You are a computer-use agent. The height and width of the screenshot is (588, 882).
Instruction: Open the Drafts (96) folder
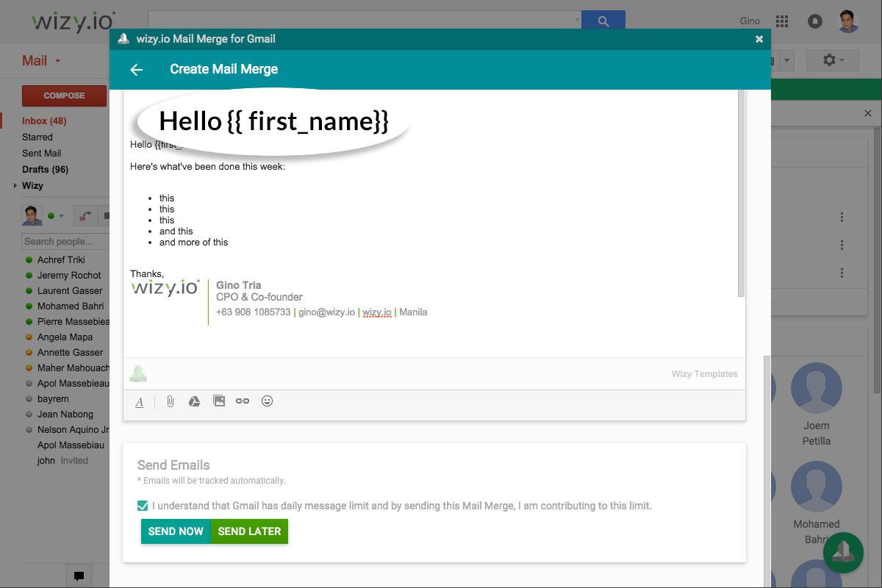tap(45, 170)
